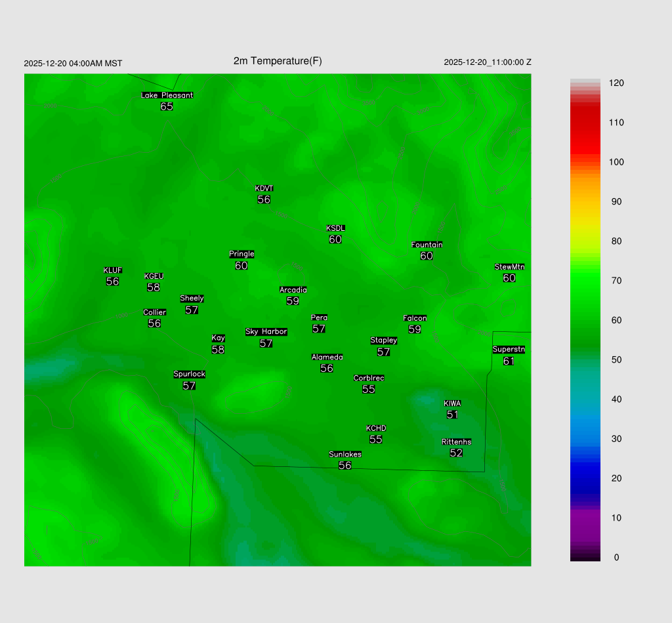Click the Arcadia station label
Image resolution: width=672 pixels, height=623 pixels.
click(x=293, y=290)
